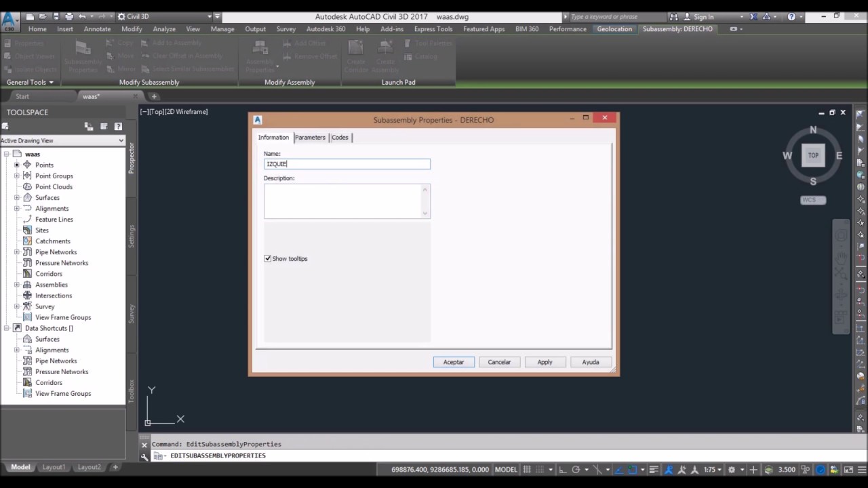The width and height of the screenshot is (868, 488).
Task: Click the InfoCenter search binoculars icon
Action: coord(673,16)
